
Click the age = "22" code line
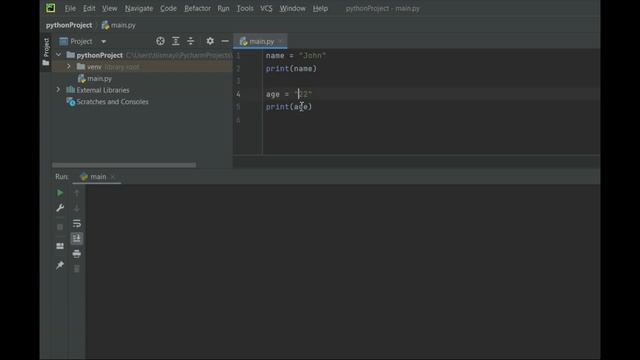tap(289, 94)
